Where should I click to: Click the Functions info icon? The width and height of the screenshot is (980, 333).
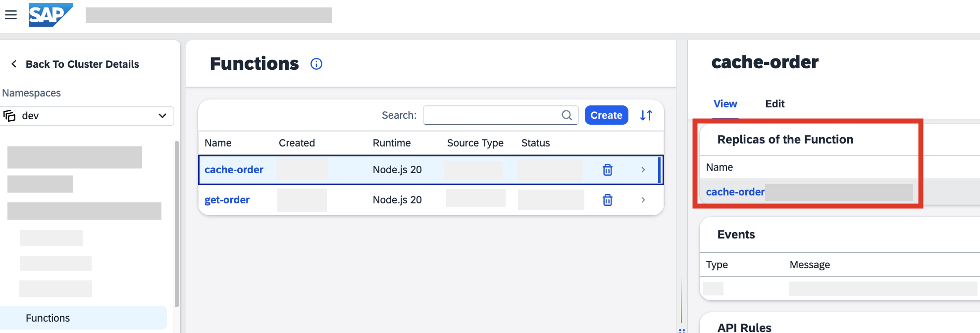click(x=316, y=64)
